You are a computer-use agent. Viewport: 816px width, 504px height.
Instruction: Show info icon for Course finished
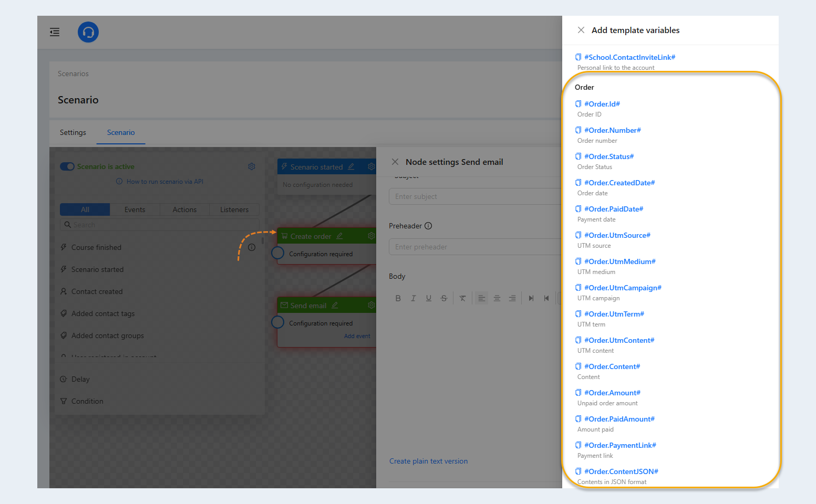click(x=252, y=247)
